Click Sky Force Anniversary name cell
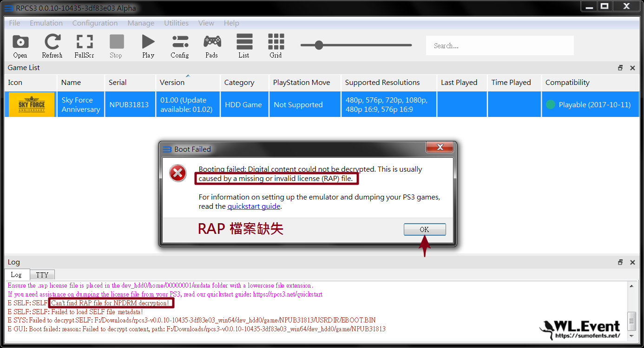This screenshot has height=348, width=644. 81,104
